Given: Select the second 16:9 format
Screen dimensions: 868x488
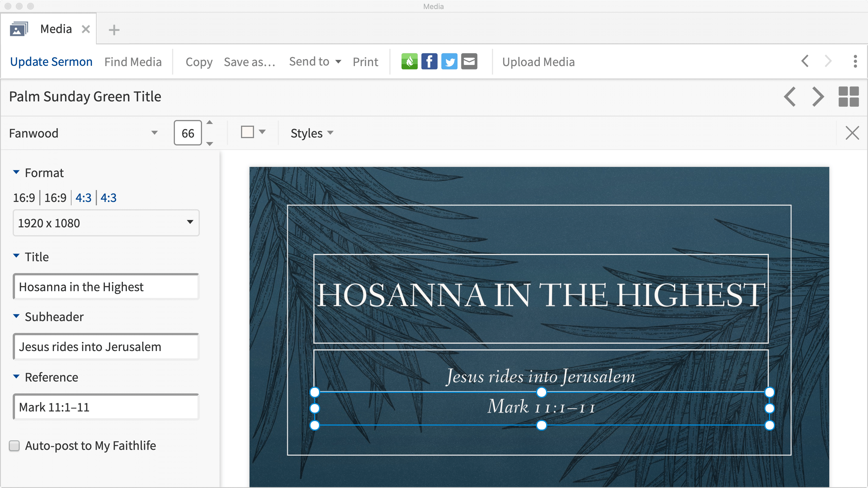Looking at the screenshot, I should [56, 198].
